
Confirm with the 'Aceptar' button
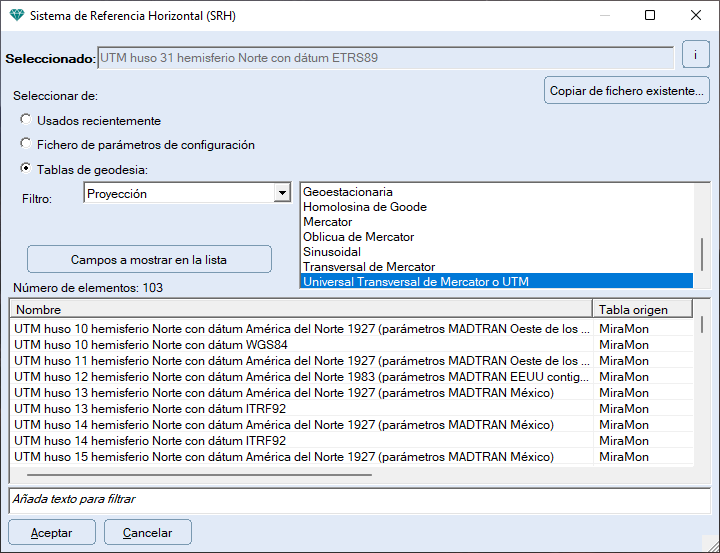tap(52, 533)
